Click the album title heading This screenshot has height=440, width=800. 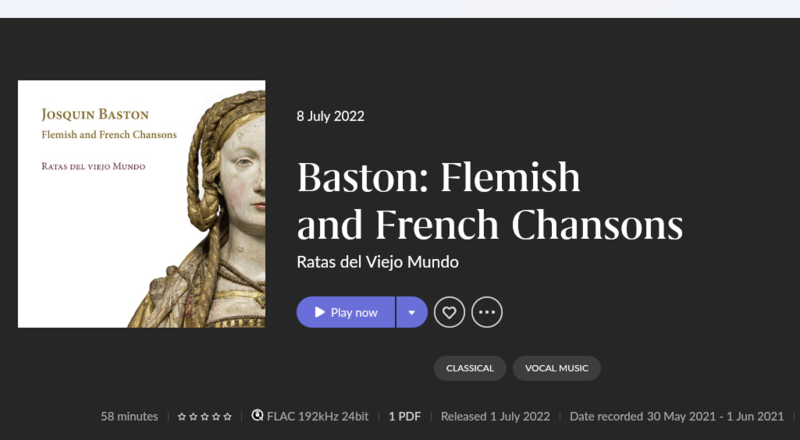[x=489, y=201]
